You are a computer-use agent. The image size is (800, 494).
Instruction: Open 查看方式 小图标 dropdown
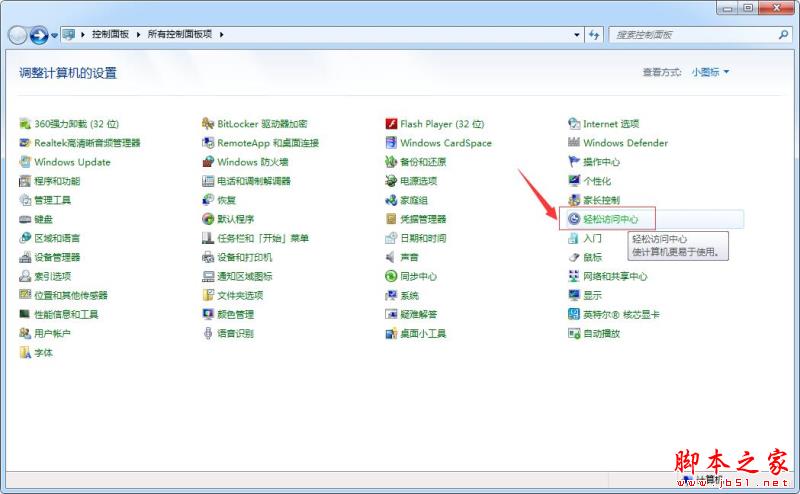[x=710, y=72]
